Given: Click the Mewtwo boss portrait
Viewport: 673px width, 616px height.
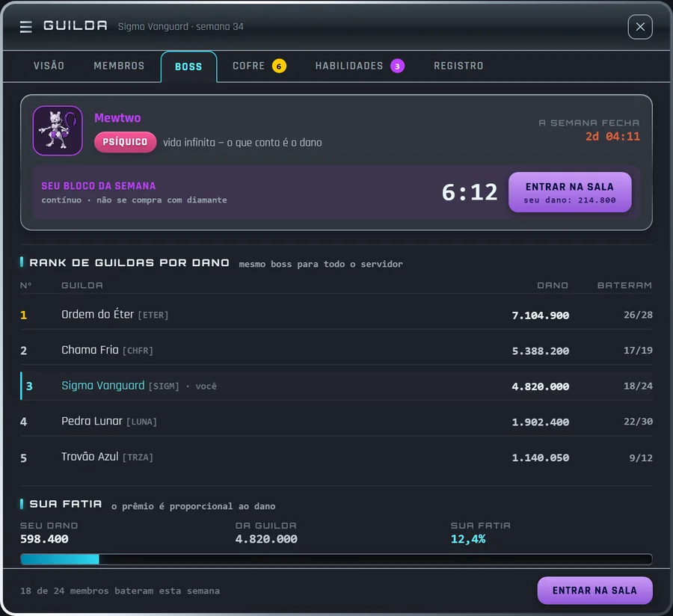Looking at the screenshot, I should [x=58, y=130].
